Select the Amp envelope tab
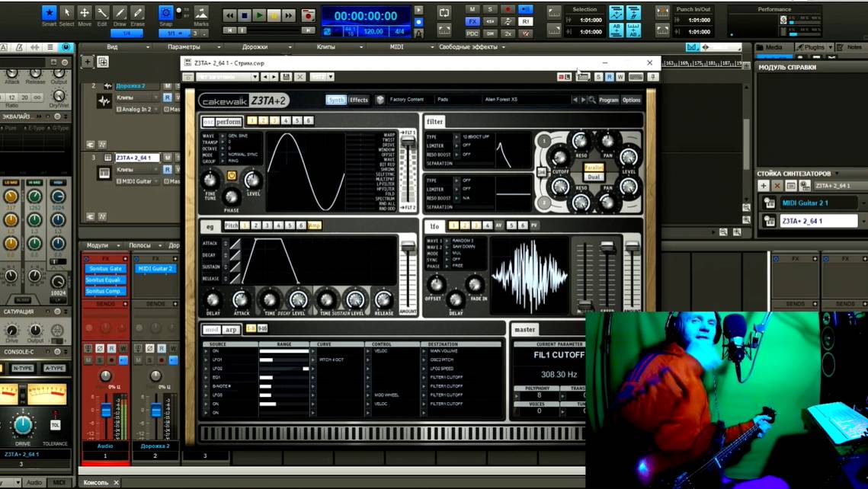 (315, 225)
